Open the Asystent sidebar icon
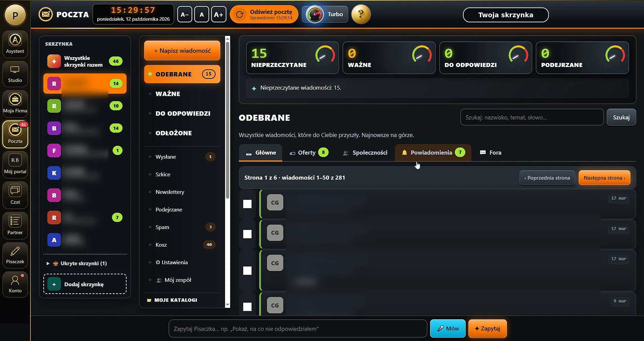Screen dimensions: 644x341 15,44
